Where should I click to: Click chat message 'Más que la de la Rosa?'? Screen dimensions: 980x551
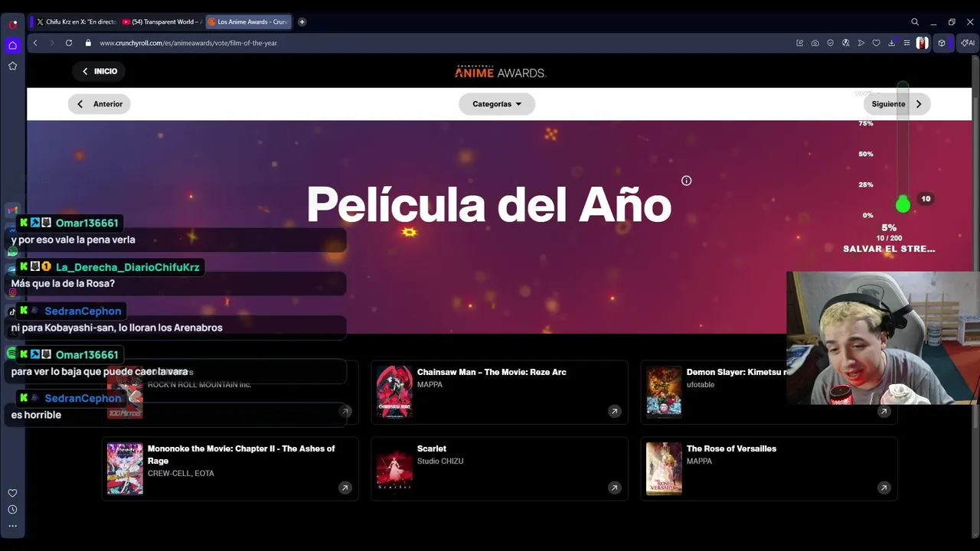[x=63, y=283]
